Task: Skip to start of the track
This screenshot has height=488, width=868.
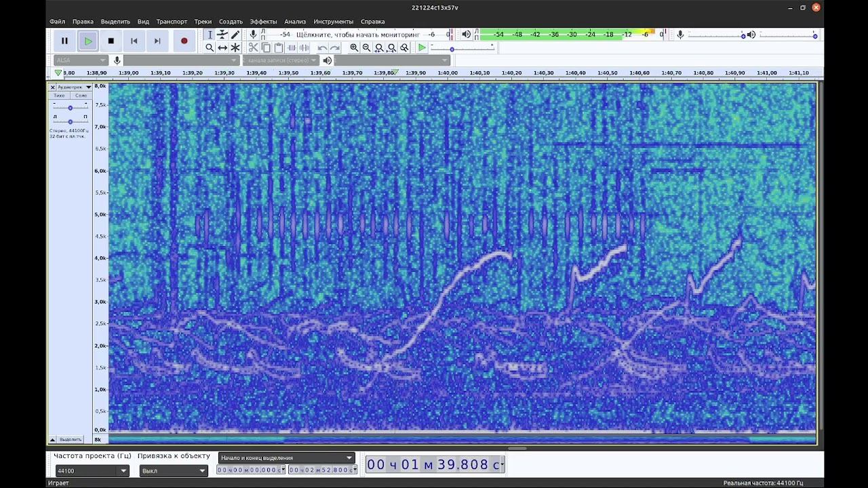Action: 134,41
